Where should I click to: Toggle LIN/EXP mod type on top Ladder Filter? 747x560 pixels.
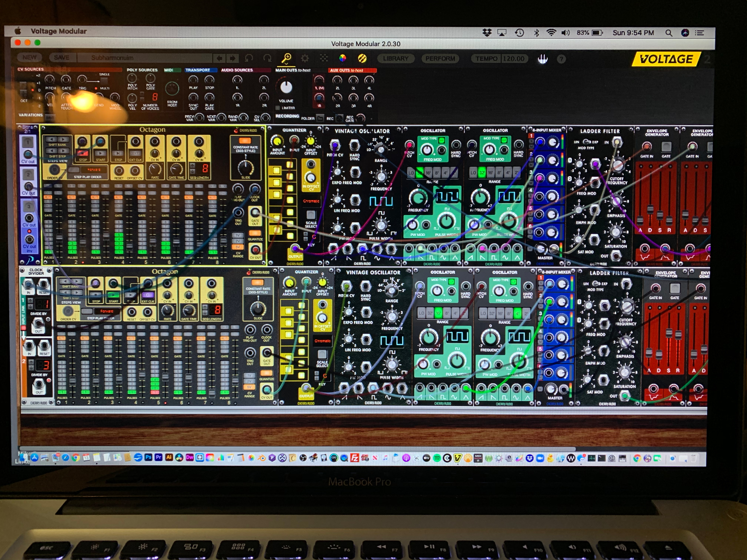(587, 142)
